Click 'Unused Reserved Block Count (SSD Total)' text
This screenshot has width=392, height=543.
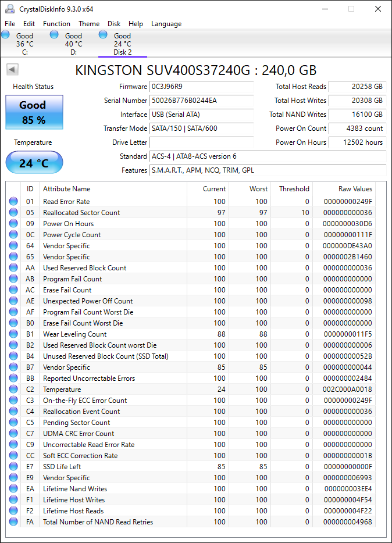(x=106, y=356)
